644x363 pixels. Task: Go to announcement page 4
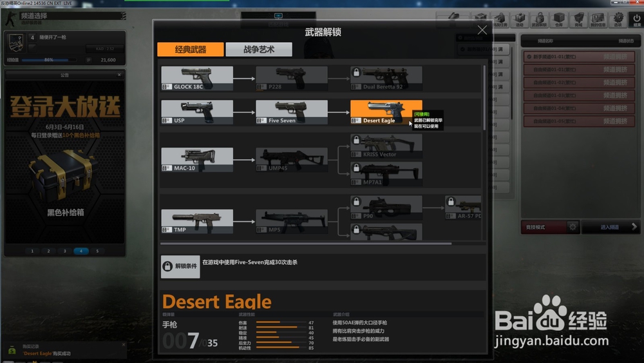81,251
